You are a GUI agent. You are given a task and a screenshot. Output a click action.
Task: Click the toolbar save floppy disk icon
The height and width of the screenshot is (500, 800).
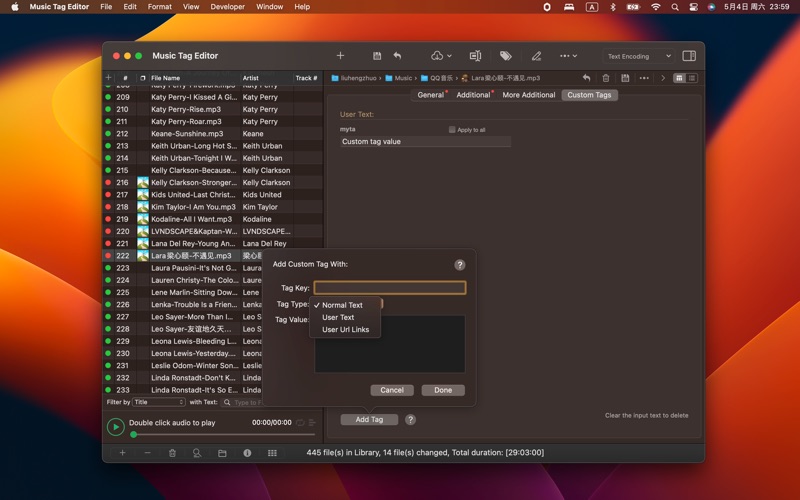[x=377, y=56]
